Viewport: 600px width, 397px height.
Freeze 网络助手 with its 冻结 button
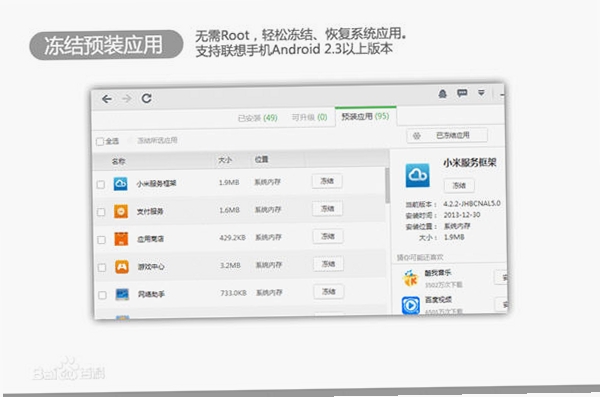[329, 292]
